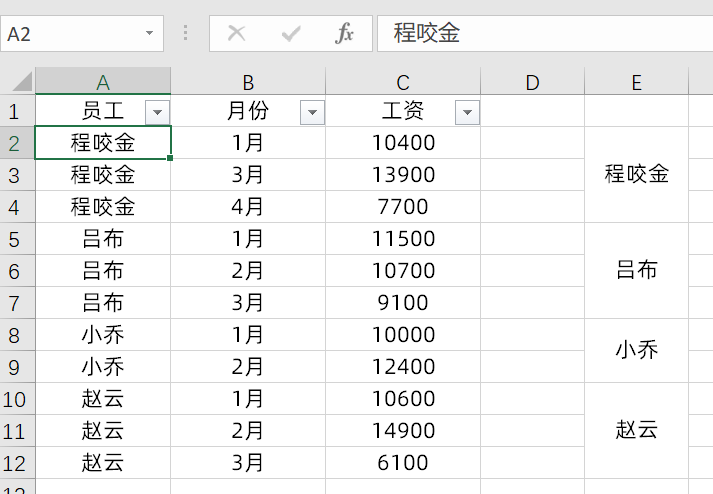Select row 2 header
This screenshot has width=713, height=494.
[17, 143]
